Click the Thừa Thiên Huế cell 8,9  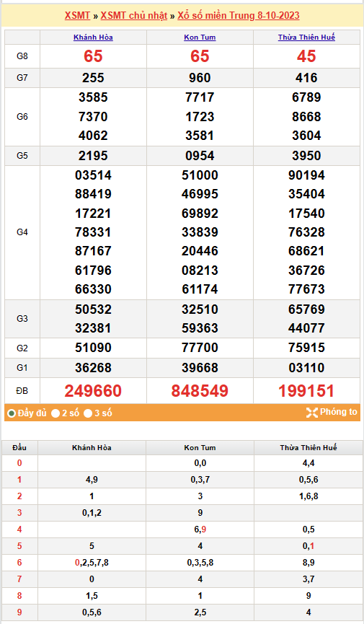tap(308, 563)
